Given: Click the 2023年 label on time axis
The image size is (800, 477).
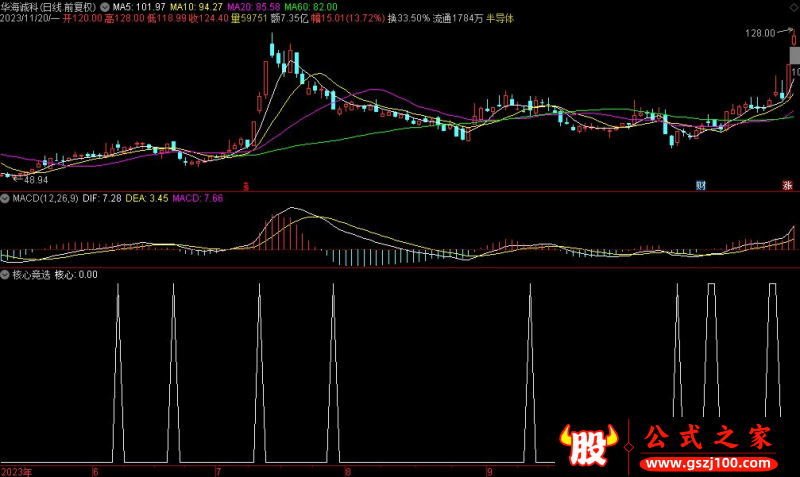Looking at the screenshot, I should tap(16, 472).
